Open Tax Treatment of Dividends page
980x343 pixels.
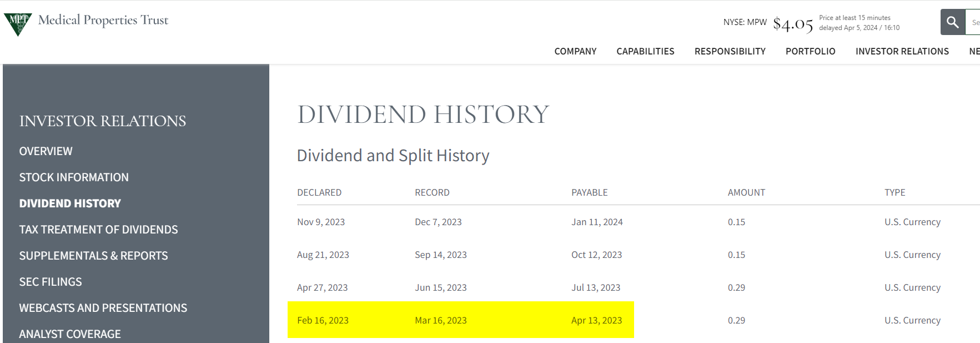pyautogui.click(x=98, y=230)
